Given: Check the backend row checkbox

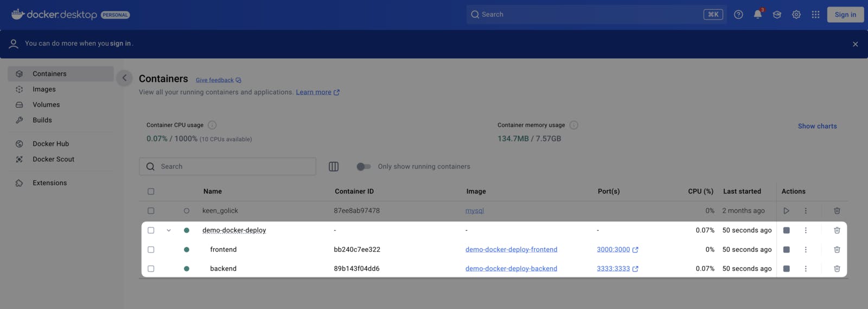Looking at the screenshot, I should pyautogui.click(x=151, y=269).
